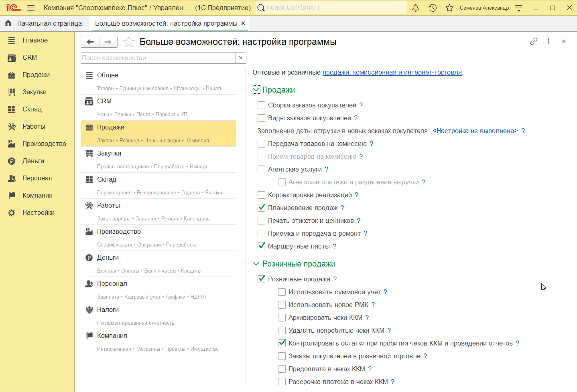The image size is (577, 392).
Task: Close the Больше возможностей tab
Action: (243, 23)
